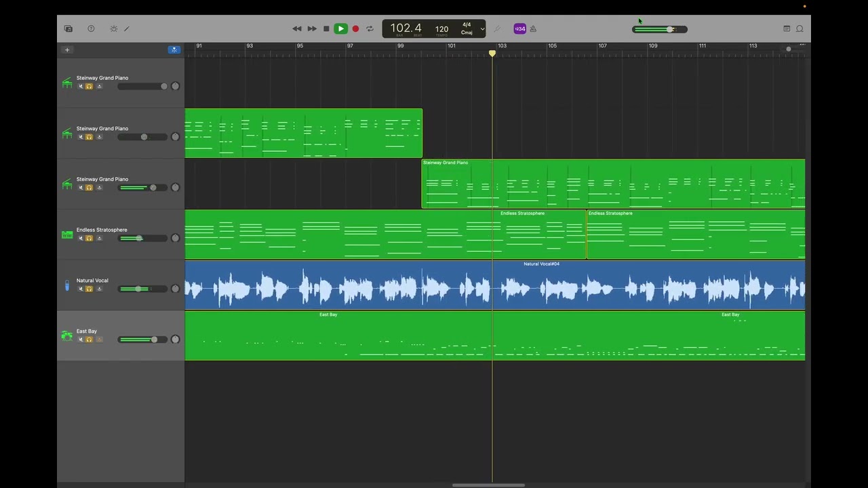Open the Note Pad button
The image size is (868, 488).
[787, 28]
